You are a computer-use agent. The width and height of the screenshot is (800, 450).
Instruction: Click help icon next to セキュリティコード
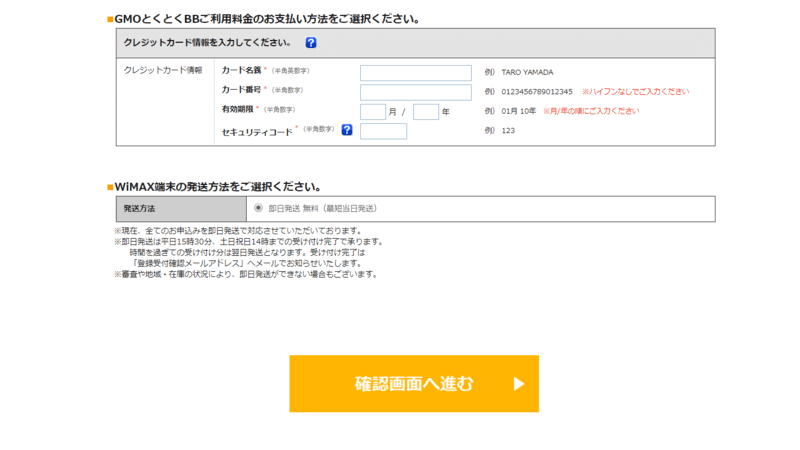347,130
